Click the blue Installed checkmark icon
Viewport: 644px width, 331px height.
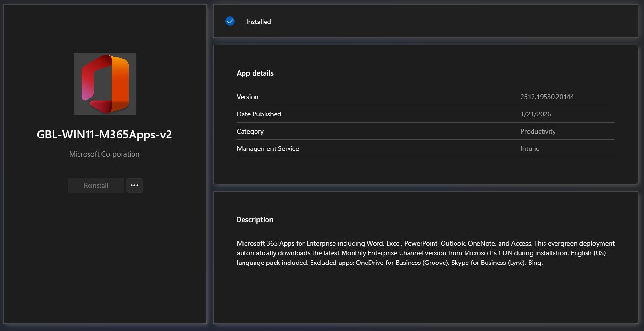[230, 21]
